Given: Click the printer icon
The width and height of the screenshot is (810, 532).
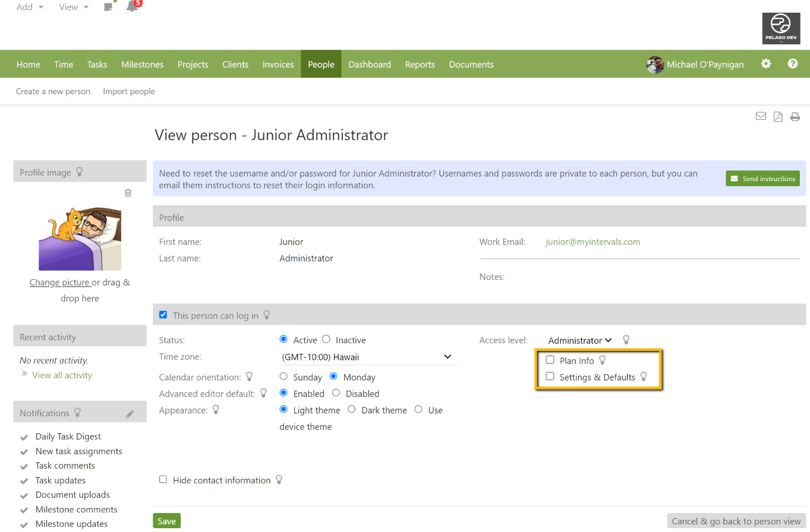Looking at the screenshot, I should pos(795,117).
